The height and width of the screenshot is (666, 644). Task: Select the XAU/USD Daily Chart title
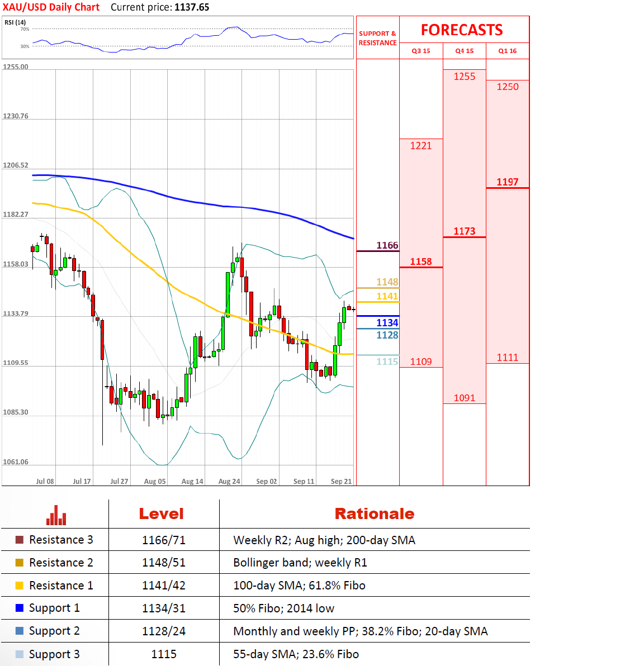(51, 7)
